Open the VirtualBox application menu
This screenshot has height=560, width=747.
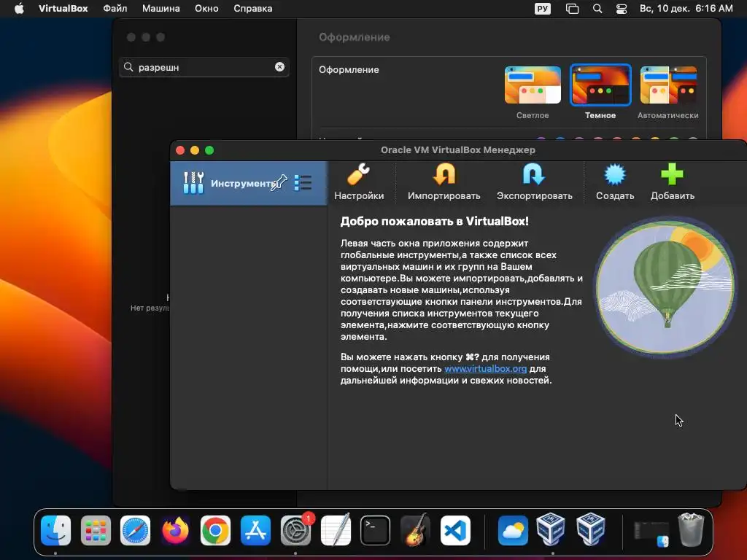point(63,9)
